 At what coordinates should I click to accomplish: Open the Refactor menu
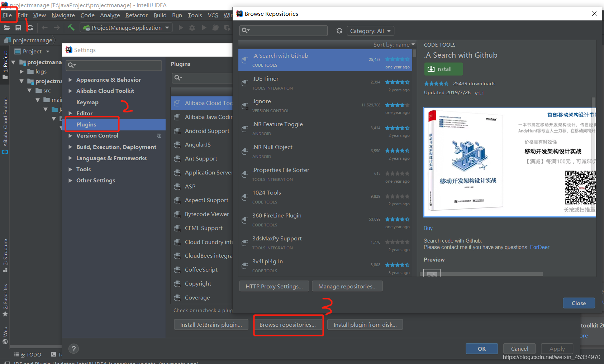(137, 15)
